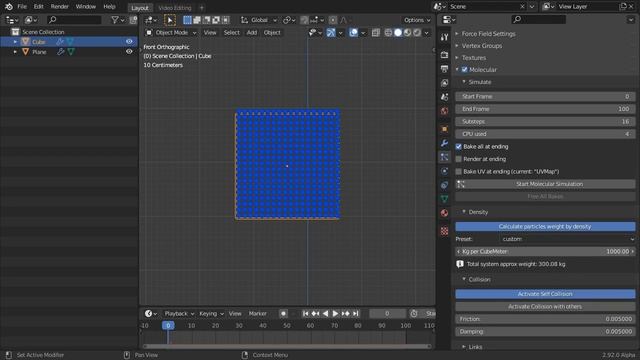Image resolution: width=640 pixels, height=360 pixels.
Task: Open the viewport Add menu
Action: pyautogui.click(x=252, y=33)
